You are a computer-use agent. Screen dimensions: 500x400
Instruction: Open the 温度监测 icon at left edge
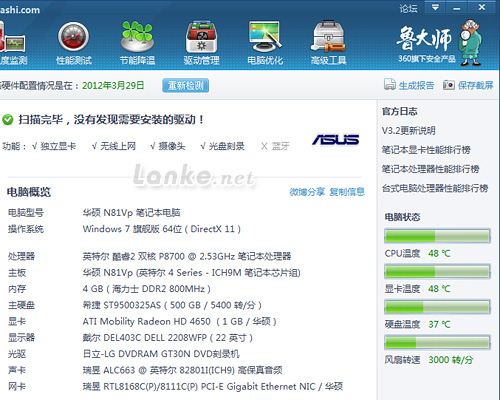click(13, 37)
